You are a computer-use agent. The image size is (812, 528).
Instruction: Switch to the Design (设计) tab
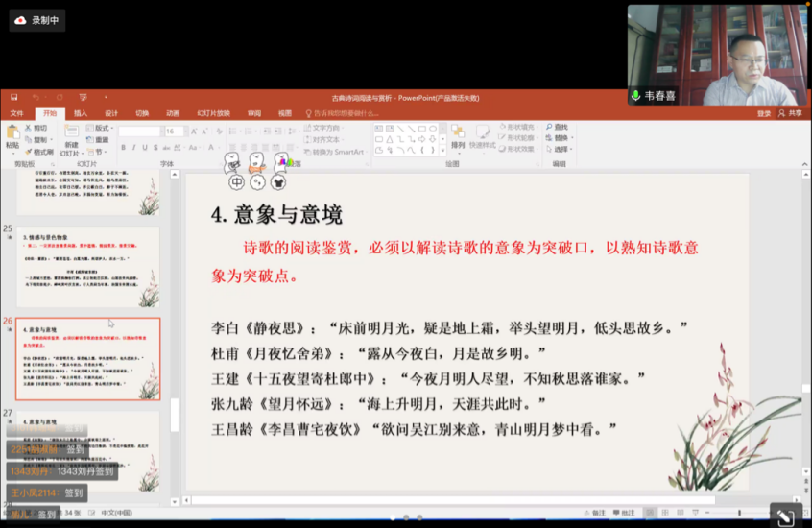(111, 113)
